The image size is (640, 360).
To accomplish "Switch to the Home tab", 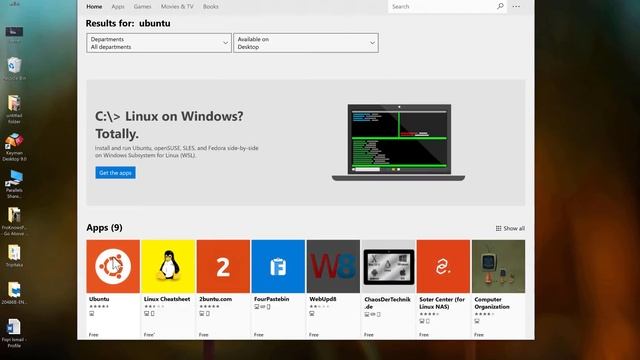I will [x=94, y=7].
